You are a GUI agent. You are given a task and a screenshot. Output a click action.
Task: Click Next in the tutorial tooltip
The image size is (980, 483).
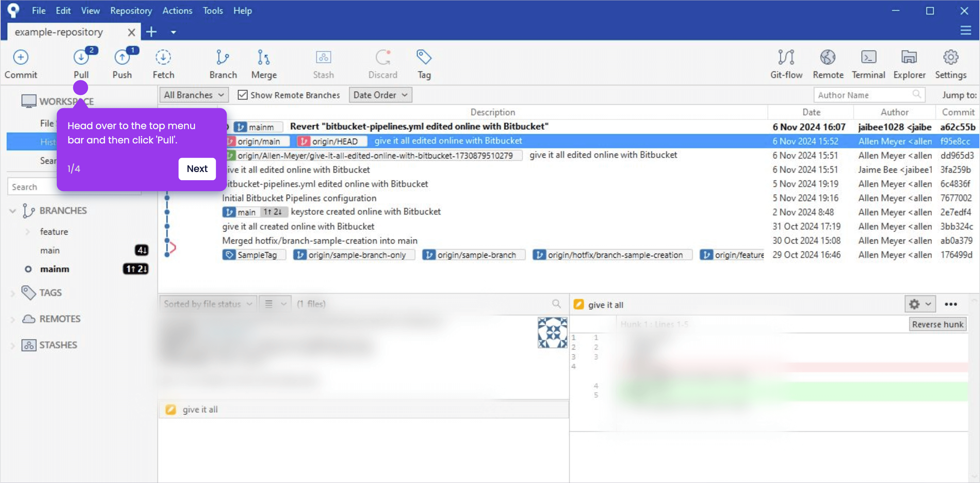click(197, 168)
